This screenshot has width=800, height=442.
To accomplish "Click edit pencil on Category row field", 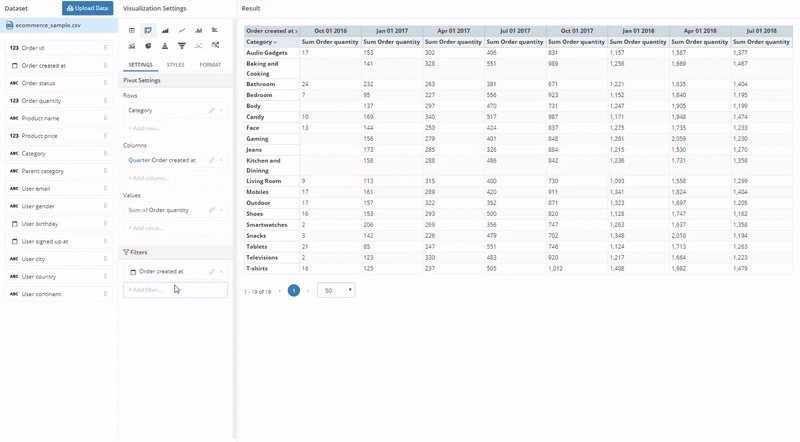I will point(211,110).
